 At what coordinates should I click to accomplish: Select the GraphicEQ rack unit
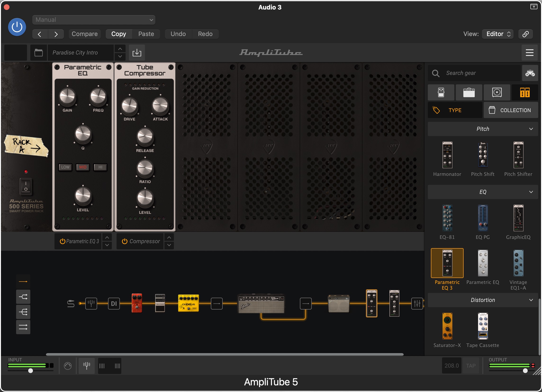[x=518, y=222]
